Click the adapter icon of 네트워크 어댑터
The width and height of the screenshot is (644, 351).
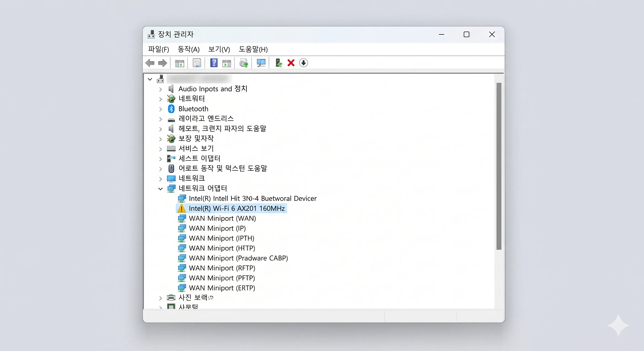point(171,188)
